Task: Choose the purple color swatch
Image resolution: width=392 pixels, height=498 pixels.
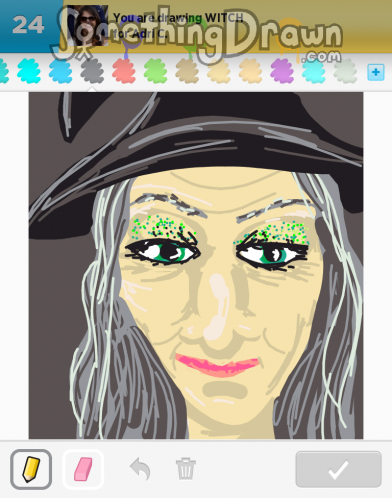Action: coord(282,71)
